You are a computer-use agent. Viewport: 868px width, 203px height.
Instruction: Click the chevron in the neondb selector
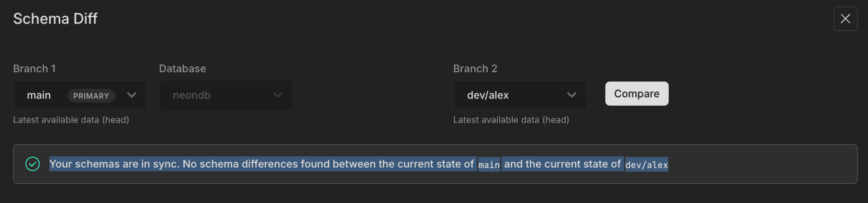(x=278, y=95)
